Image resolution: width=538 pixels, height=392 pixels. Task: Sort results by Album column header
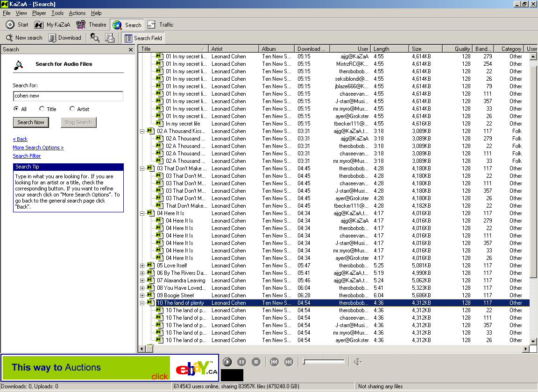coord(276,49)
